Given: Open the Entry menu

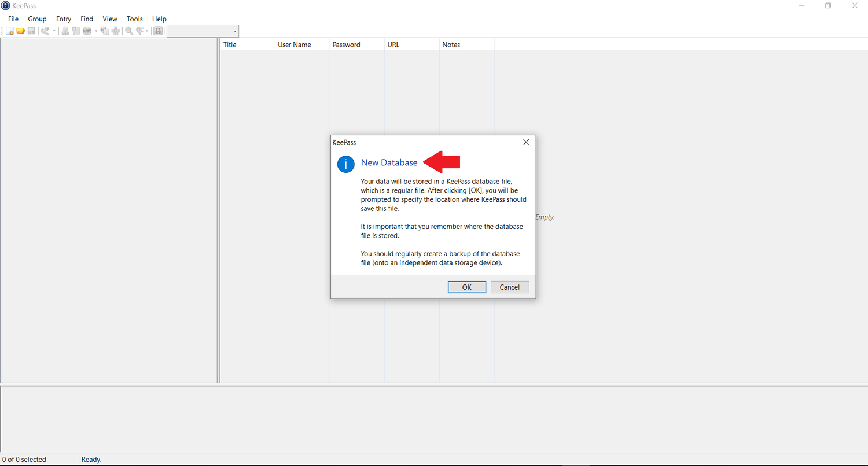Looking at the screenshot, I should point(64,19).
